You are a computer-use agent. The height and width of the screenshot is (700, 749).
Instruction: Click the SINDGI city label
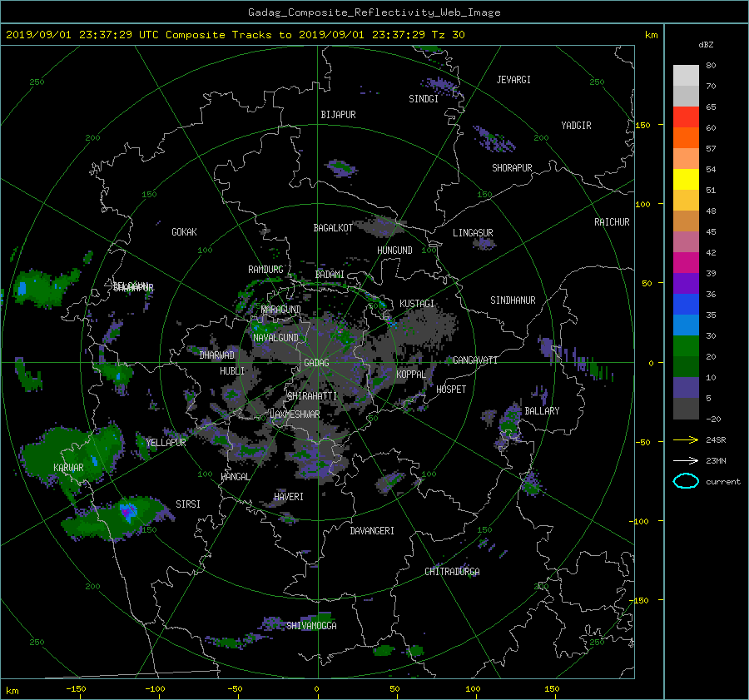coord(424,99)
